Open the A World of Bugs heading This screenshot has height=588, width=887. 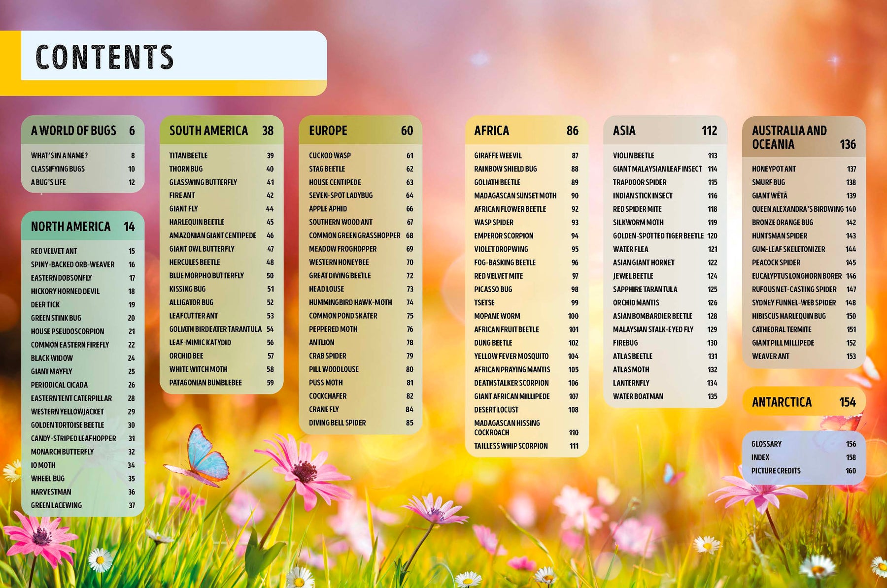coord(74,131)
